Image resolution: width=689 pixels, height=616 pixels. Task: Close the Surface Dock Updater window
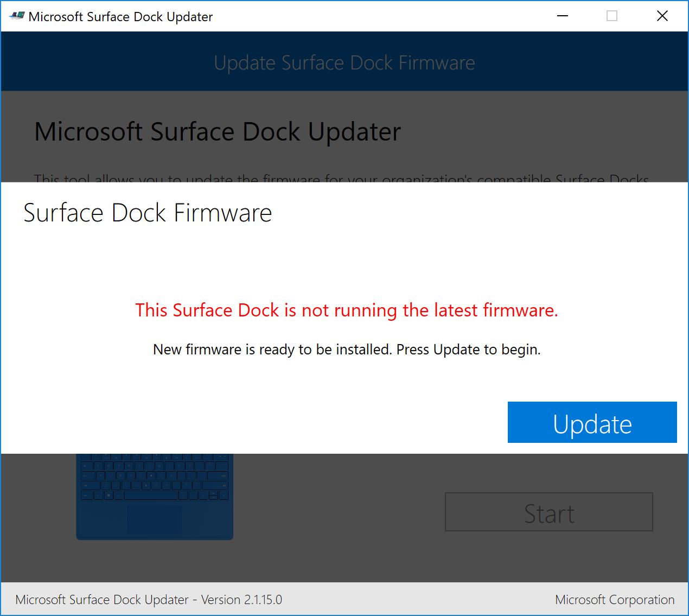coord(662,16)
